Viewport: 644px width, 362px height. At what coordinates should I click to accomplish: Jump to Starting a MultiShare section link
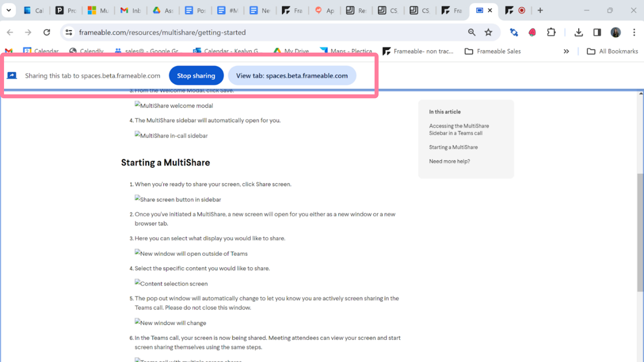click(453, 147)
